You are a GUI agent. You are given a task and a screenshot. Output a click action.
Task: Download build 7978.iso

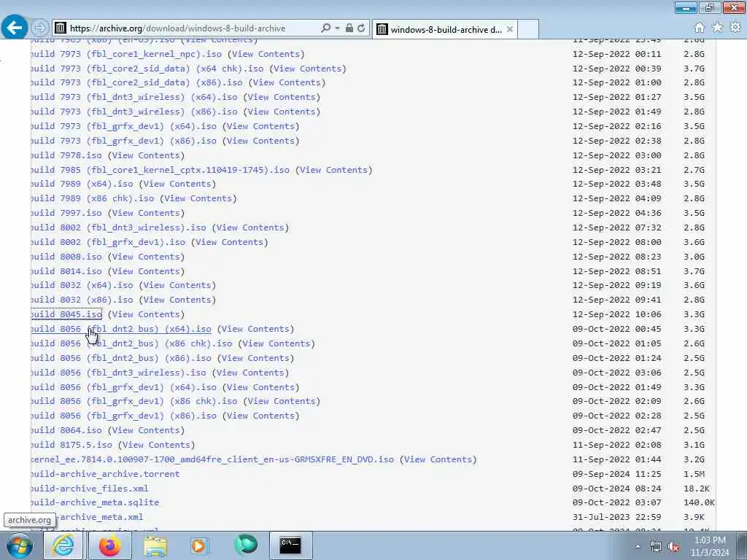(66, 155)
